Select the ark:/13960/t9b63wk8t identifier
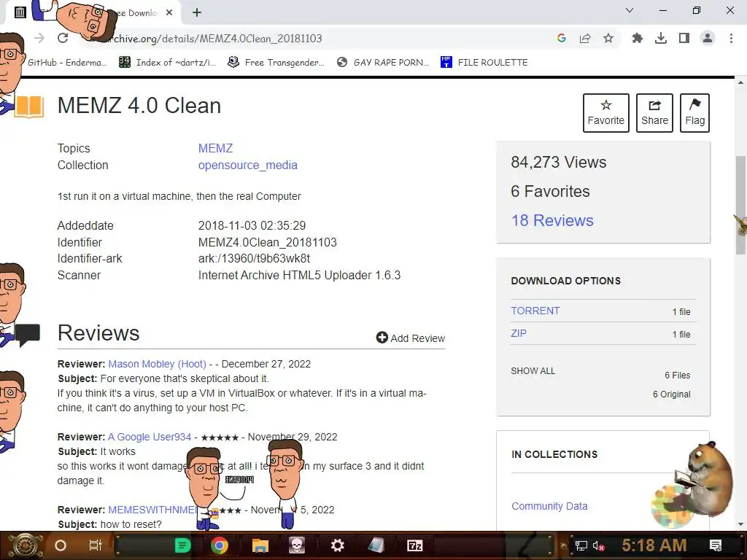Image resolution: width=747 pixels, height=560 pixels. click(x=254, y=259)
